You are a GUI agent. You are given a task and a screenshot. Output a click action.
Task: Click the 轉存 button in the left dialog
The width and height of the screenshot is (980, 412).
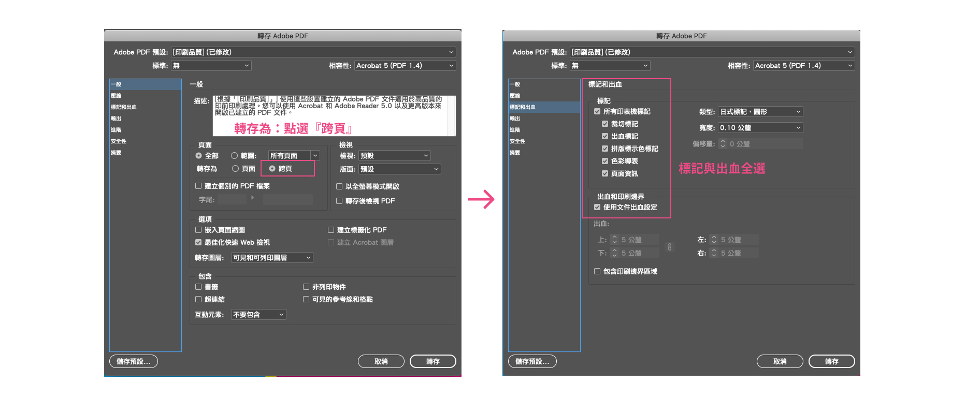coord(433,361)
